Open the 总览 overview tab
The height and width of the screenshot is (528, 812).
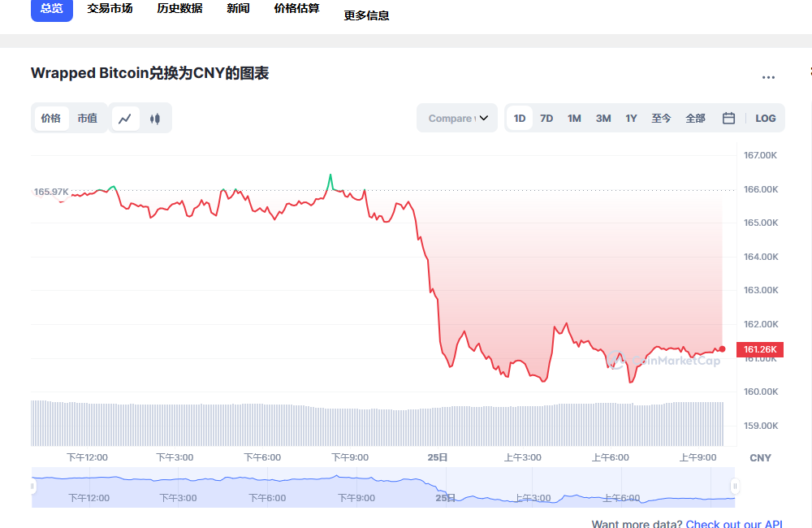tap(52, 9)
